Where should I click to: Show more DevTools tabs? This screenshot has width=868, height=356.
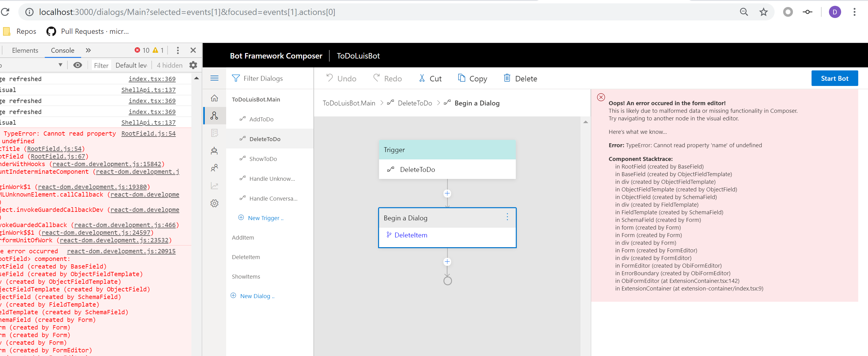click(x=88, y=51)
